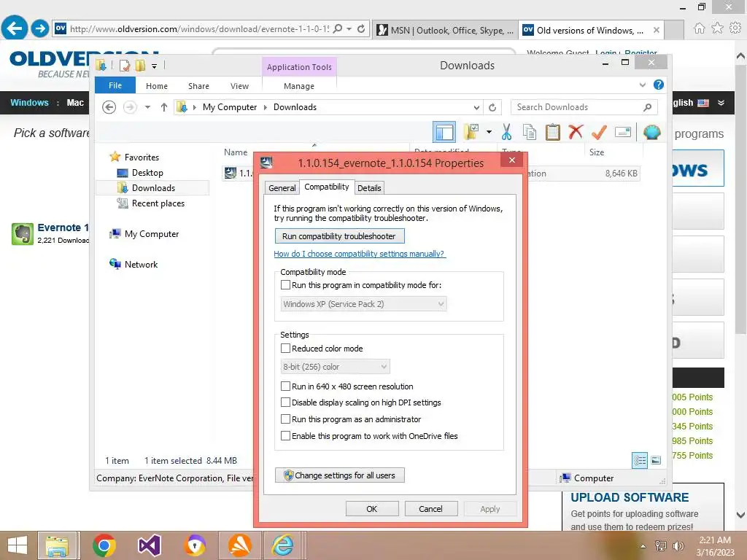Screen dimensions: 747x560
Task: Click the Explorer Help question mark icon
Action: point(659,85)
